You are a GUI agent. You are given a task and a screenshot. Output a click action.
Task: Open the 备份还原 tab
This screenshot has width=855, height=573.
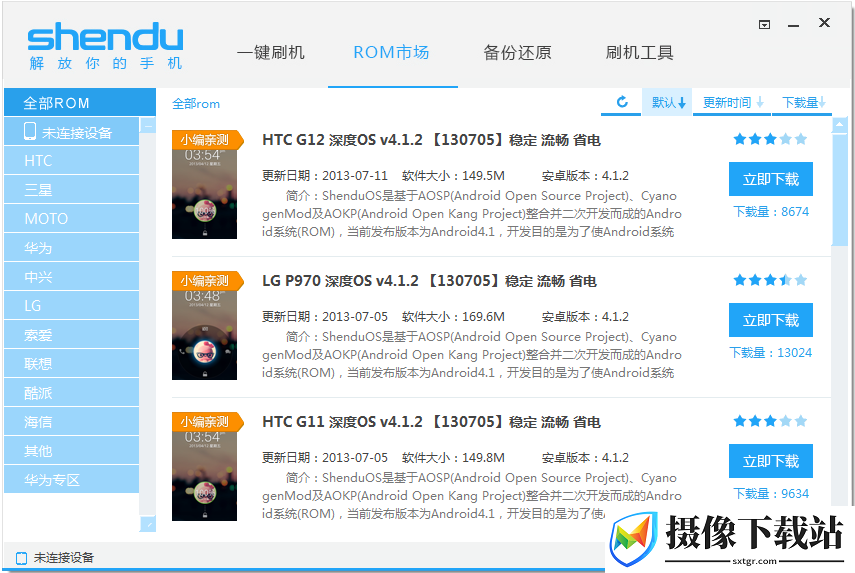point(517,52)
